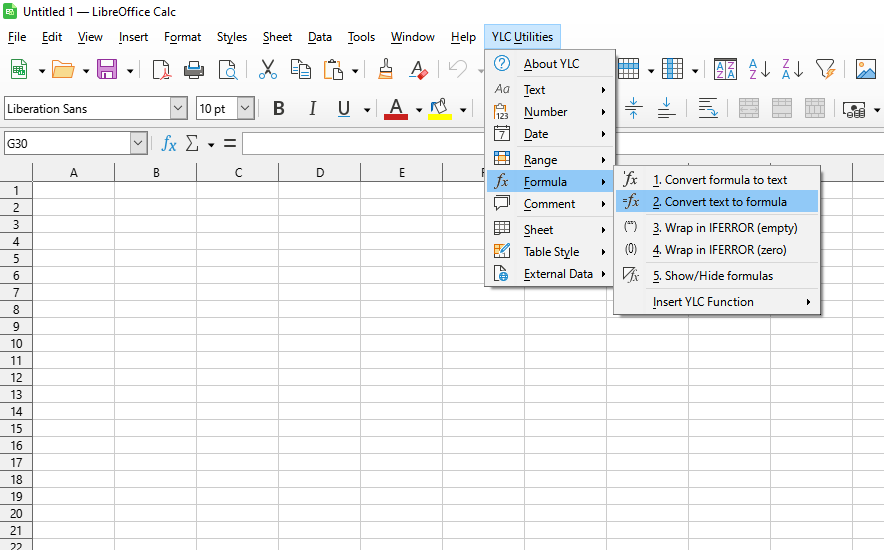Toggle Bold formatting
Screen dimensions: 884x550
(279, 109)
